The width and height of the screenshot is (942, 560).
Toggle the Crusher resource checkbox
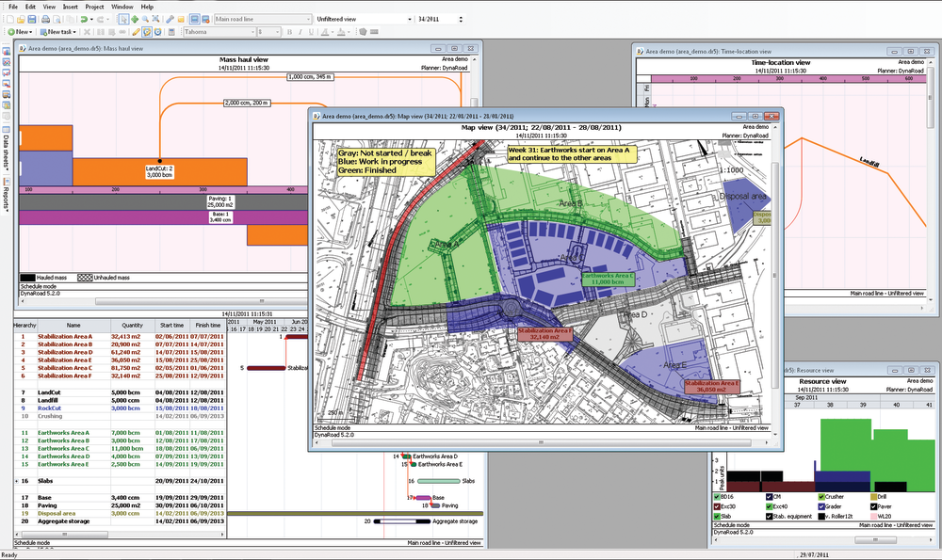(x=821, y=497)
